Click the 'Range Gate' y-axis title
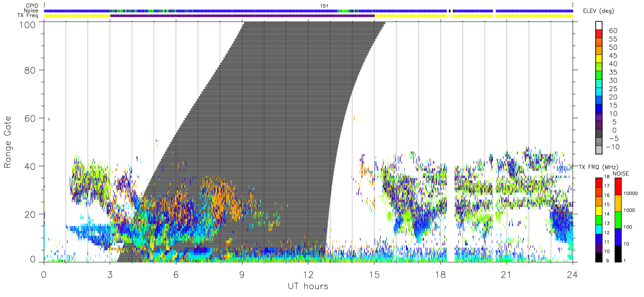Image resolution: width=644 pixels, height=297 pixels. [8, 142]
